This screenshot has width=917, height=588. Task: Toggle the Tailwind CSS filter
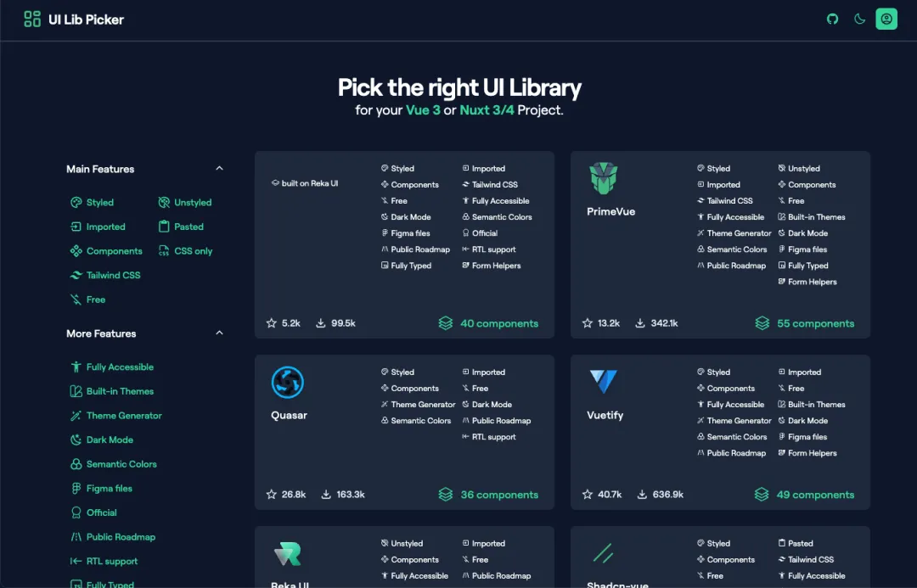[105, 275]
